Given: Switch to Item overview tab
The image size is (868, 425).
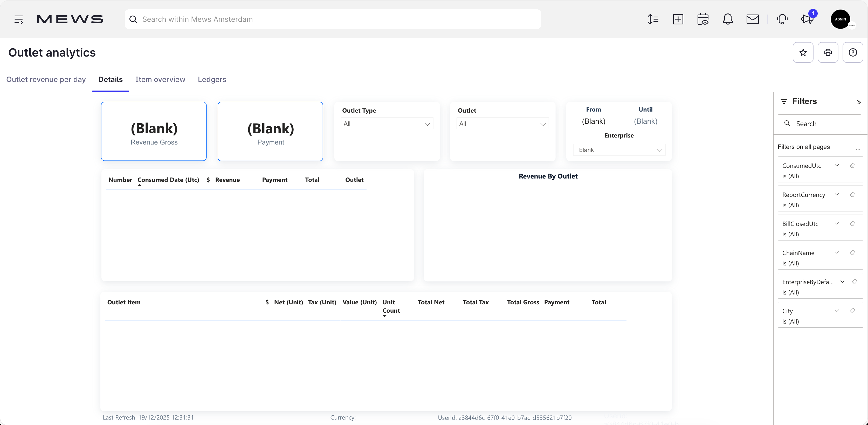Looking at the screenshot, I should coord(160,80).
